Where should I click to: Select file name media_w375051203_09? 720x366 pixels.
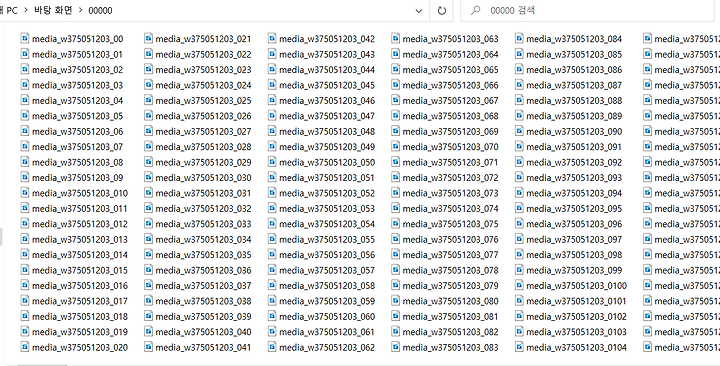pos(78,178)
